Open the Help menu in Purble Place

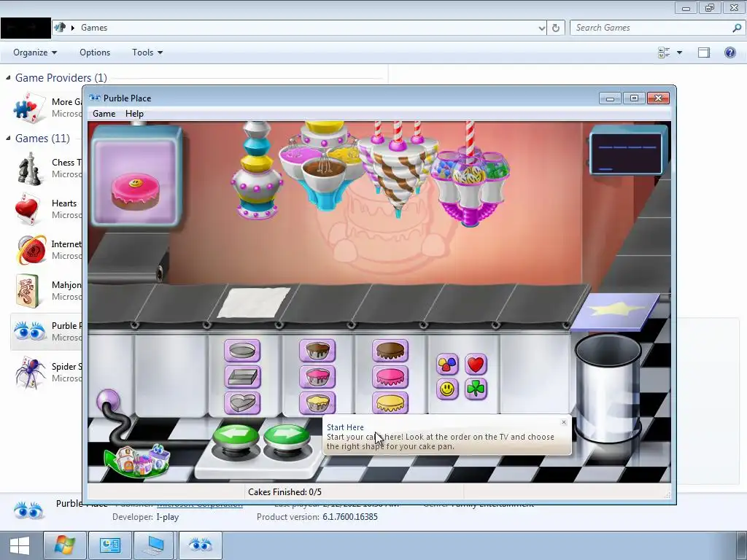click(134, 114)
